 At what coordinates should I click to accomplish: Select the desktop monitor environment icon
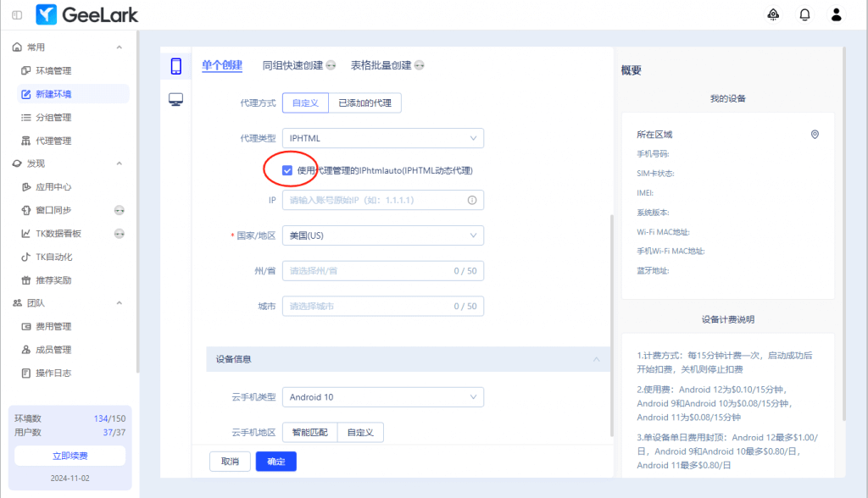click(x=176, y=100)
